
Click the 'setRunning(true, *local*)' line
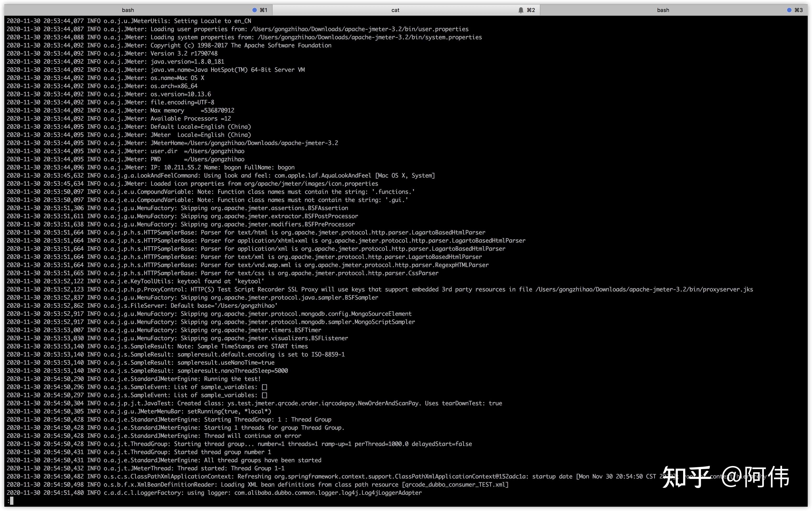[139, 411]
